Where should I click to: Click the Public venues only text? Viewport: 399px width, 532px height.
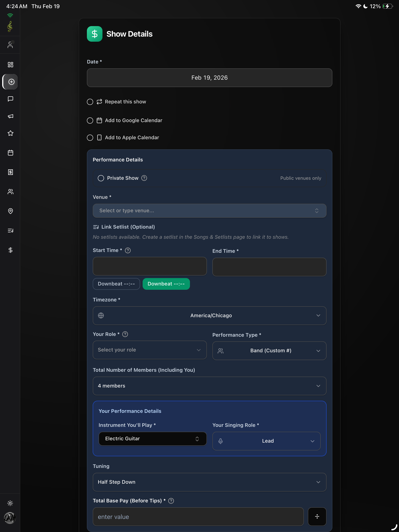[301, 178]
